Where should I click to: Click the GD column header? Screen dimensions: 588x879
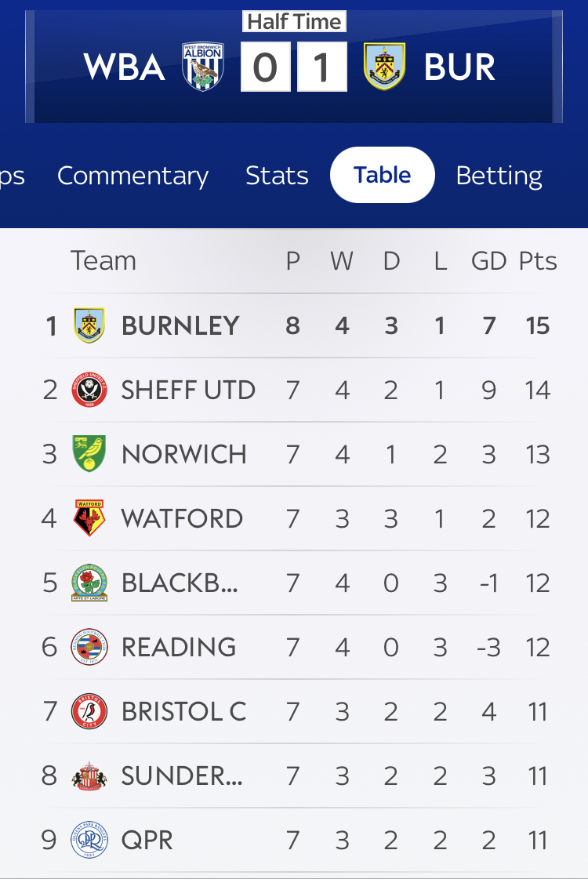[488, 261]
